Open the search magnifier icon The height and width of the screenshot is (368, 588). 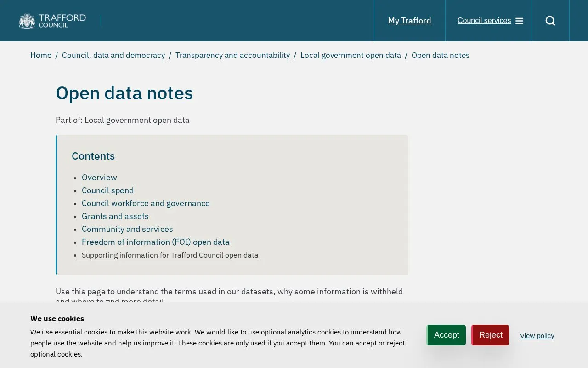click(x=550, y=21)
